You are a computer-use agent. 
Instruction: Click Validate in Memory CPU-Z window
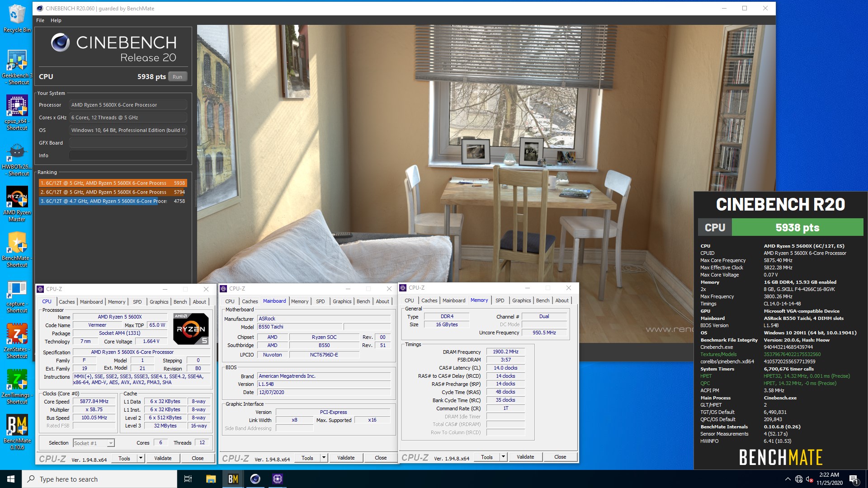pos(525,457)
